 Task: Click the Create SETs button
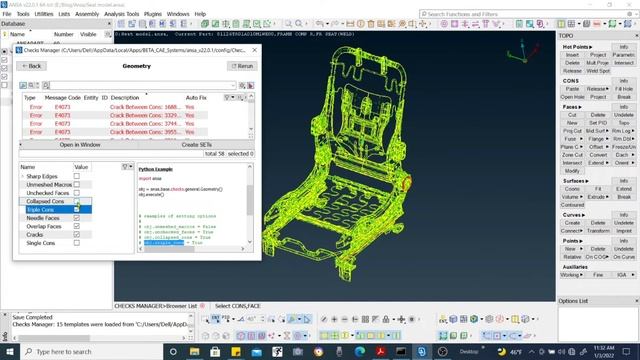[196, 145]
